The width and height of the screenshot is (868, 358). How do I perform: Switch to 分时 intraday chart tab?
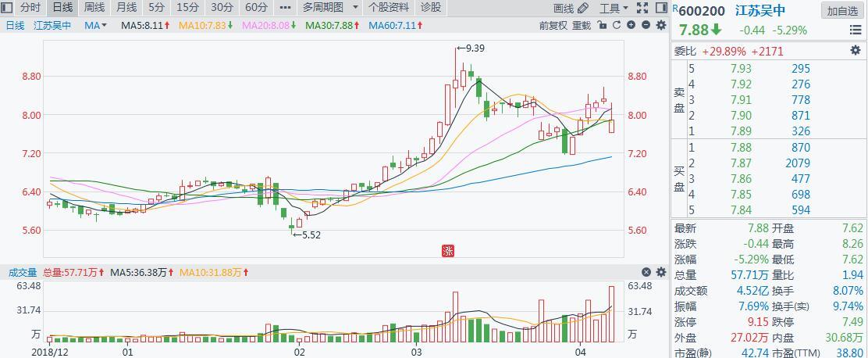tap(30, 8)
